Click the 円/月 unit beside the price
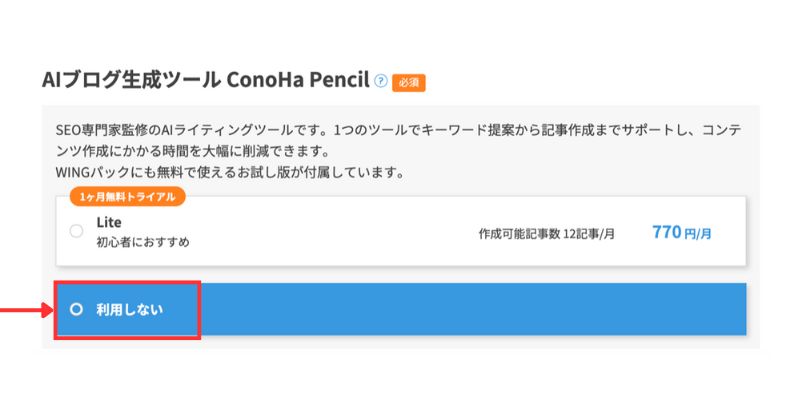The height and width of the screenshot is (420, 800). [x=699, y=233]
